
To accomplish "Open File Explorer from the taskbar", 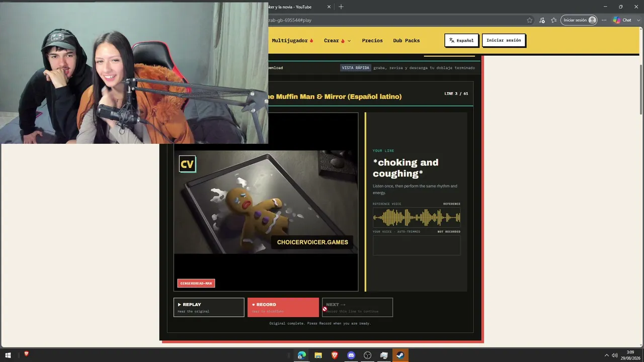I will tap(318, 355).
